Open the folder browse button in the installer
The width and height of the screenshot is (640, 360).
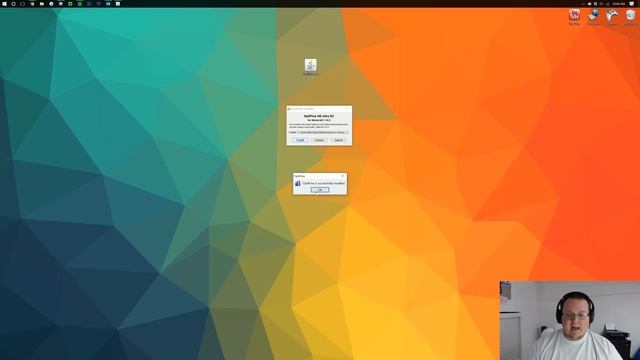(x=347, y=132)
